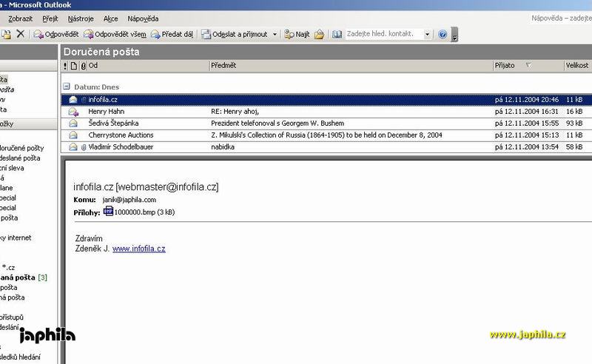Sort messages by Od column
The height and width of the screenshot is (364, 592).
point(148,66)
